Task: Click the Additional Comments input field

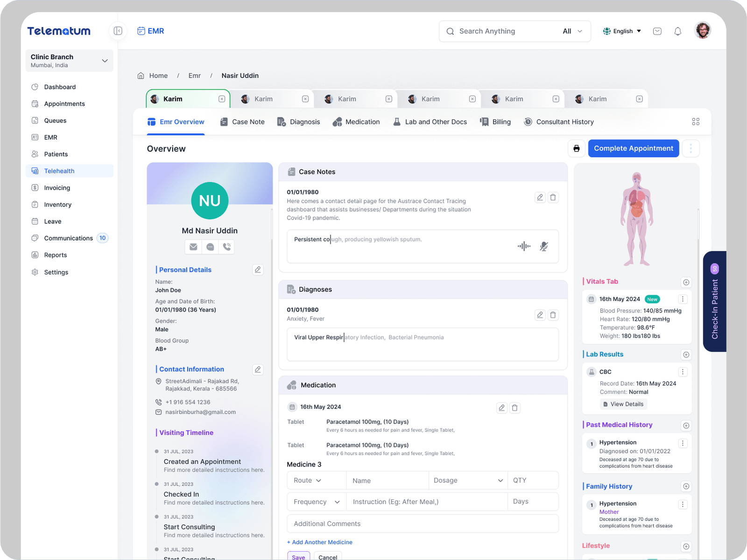Action: pos(423,524)
